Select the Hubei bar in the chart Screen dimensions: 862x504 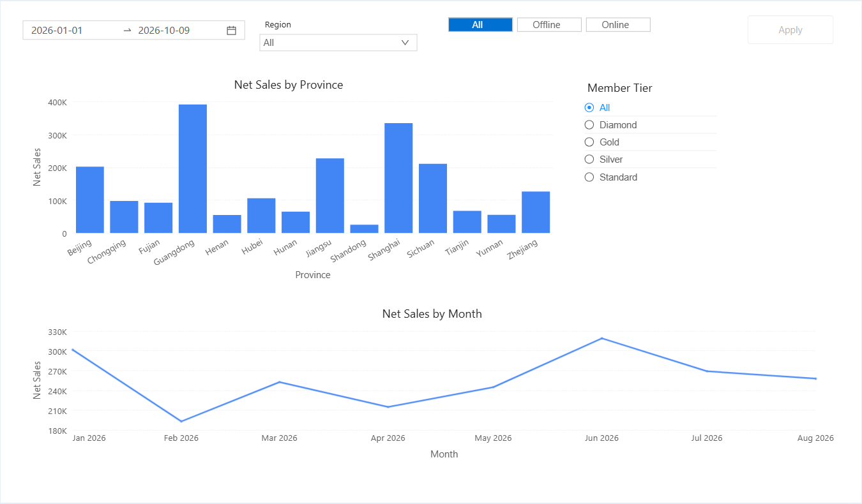[261, 216]
